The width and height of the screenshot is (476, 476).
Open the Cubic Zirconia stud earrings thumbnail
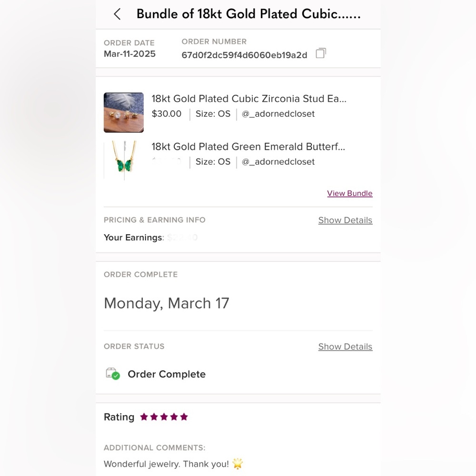124,112
